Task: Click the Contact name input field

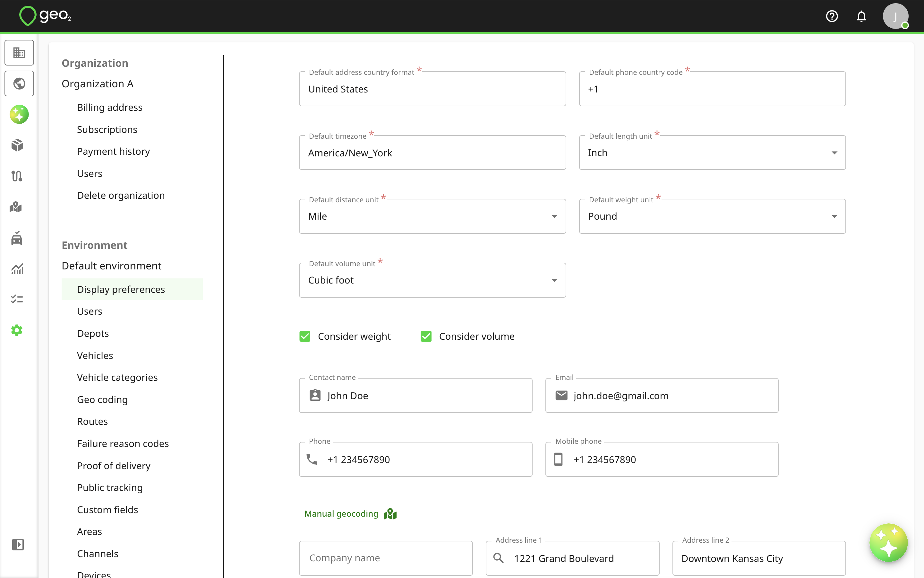Action: point(415,395)
